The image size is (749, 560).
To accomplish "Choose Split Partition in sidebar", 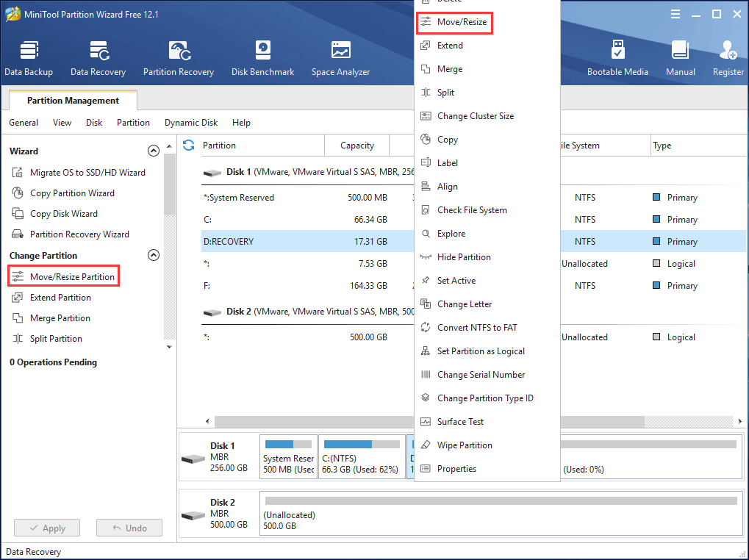I will 47,339.
